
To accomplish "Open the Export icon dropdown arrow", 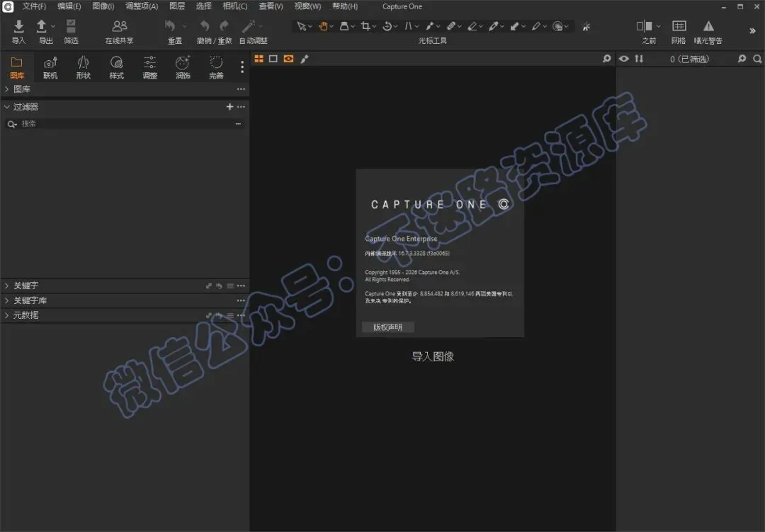I will tap(52, 26).
